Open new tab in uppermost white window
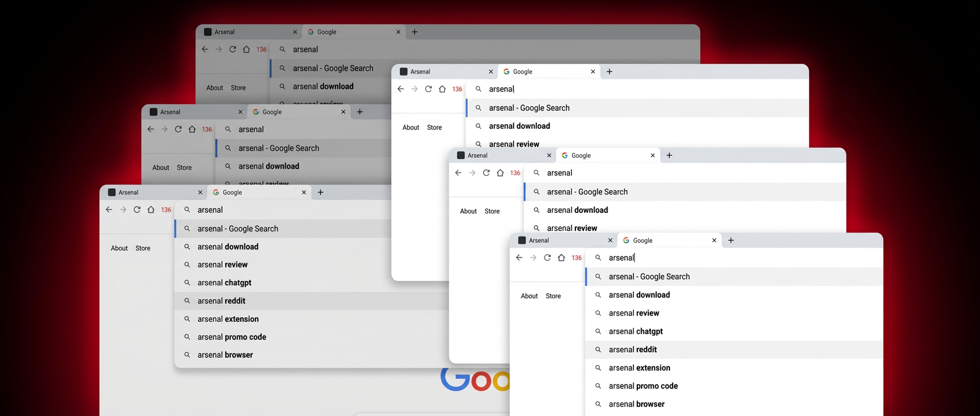Viewport: 980px width, 416px height. tap(609, 72)
